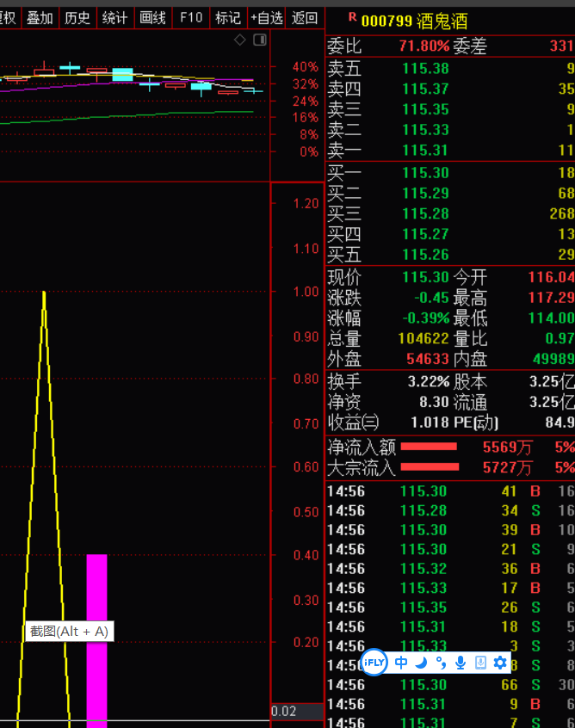Click the 000799 酒鬼酒 stock title

point(414,22)
